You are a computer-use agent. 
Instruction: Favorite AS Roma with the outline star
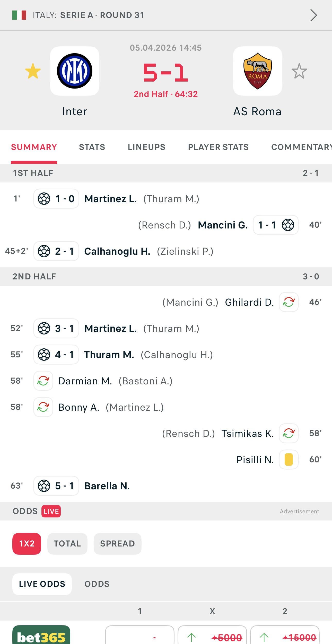pos(299,71)
